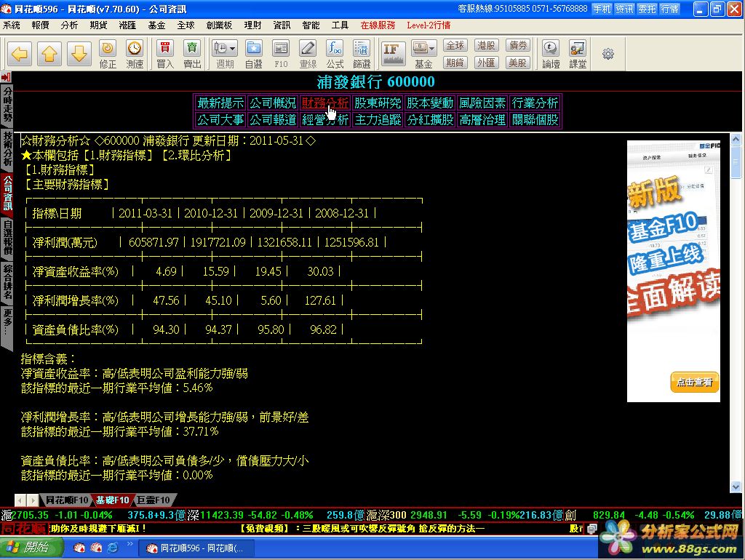This screenshot has height=560, width=745.
Task: Select the 股本變動 section tab
Action: click(430, 103)
